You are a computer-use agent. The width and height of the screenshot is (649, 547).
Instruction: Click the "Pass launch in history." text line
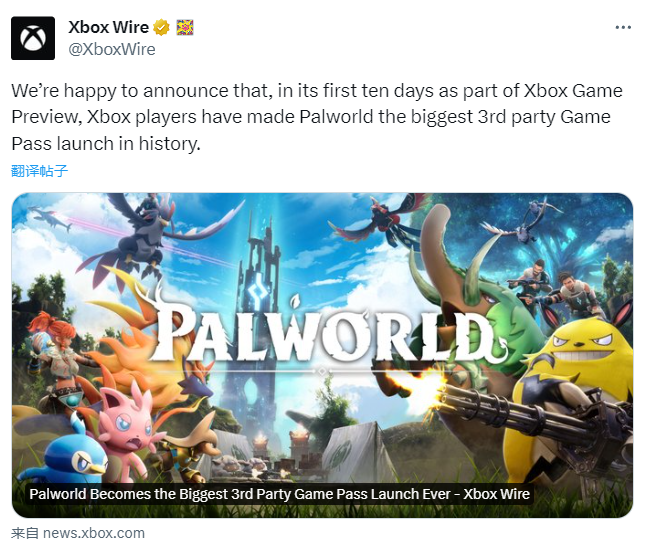point(106,144)
